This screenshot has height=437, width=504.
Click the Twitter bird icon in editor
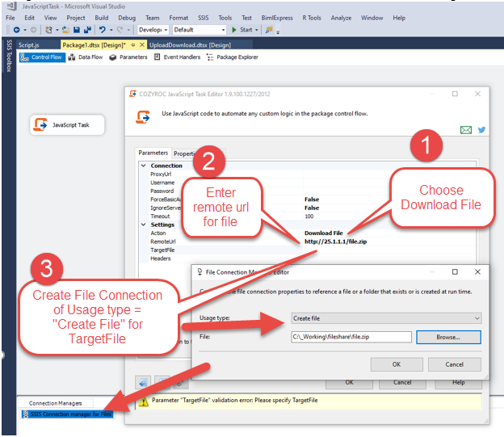481,130
